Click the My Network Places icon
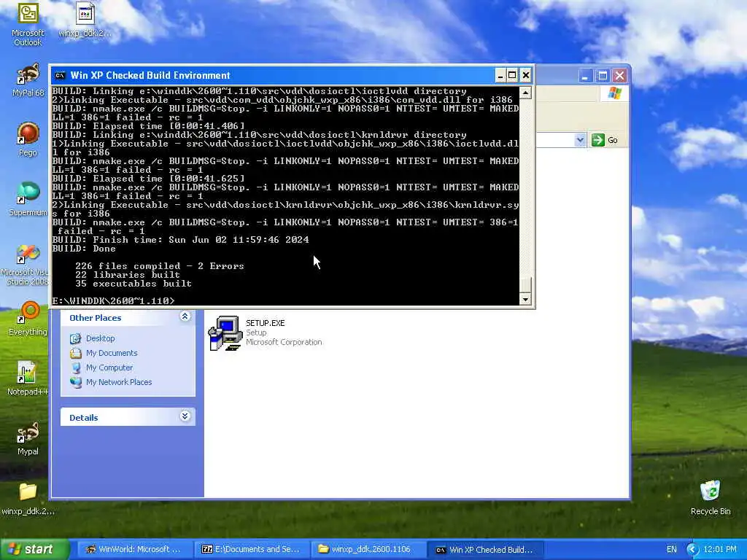The width and height of the screenshot is (747, 560). tap(75, 382)
